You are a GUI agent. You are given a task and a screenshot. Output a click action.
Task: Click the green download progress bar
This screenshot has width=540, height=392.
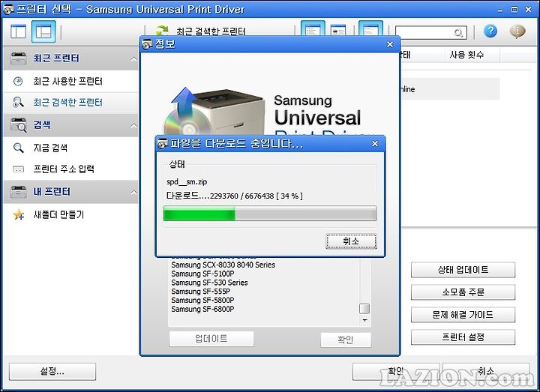click(270, 214)
